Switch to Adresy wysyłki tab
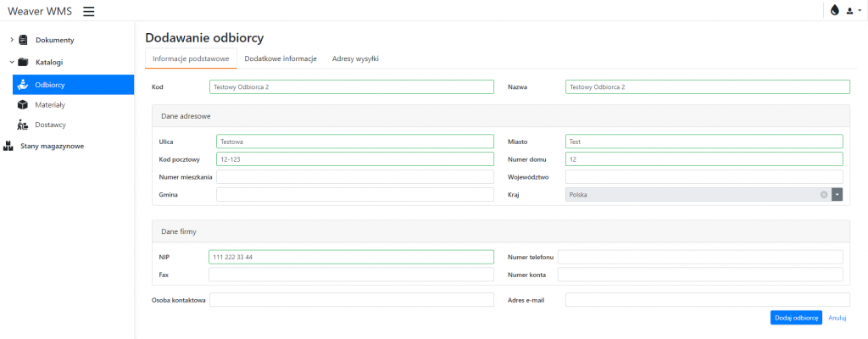Viewport: 868px width, 339px height. (355, 58)
